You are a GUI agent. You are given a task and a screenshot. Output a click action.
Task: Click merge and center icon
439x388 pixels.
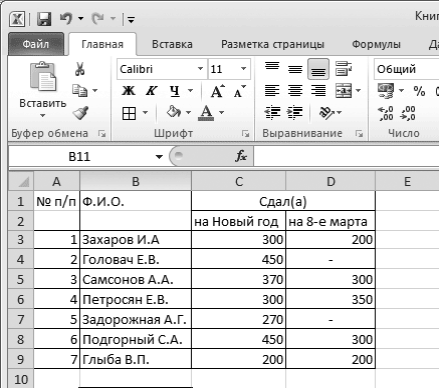coord(343,91)
